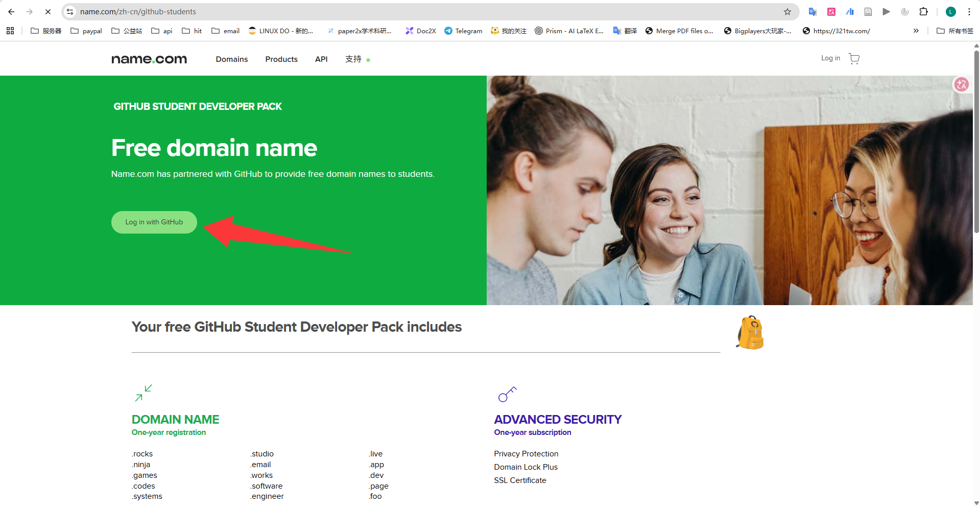
Task: Open the Domains menu
Action: [x=232, y=59]
